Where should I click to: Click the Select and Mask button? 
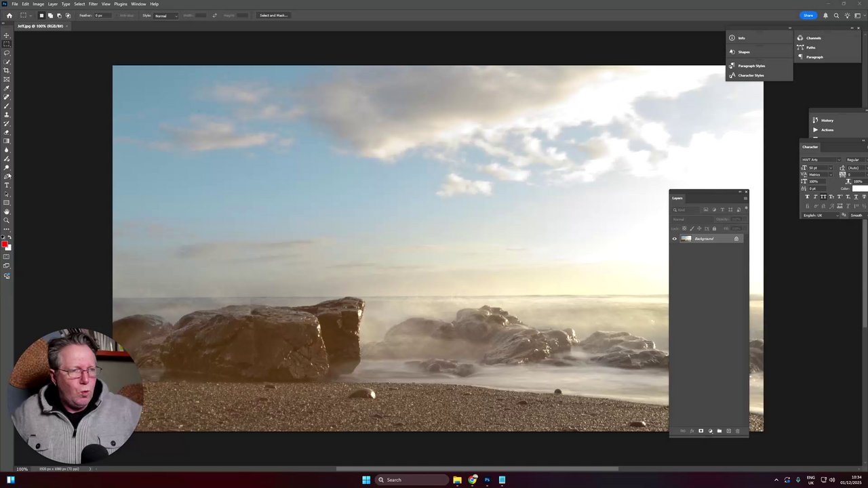click(x=273, y=16)
